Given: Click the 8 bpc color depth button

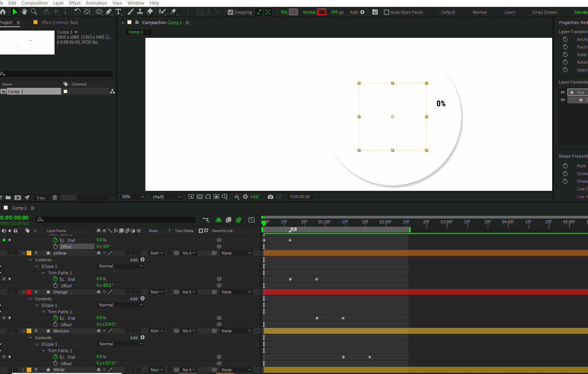Looking at the screenshot, I should coord(41,198).
